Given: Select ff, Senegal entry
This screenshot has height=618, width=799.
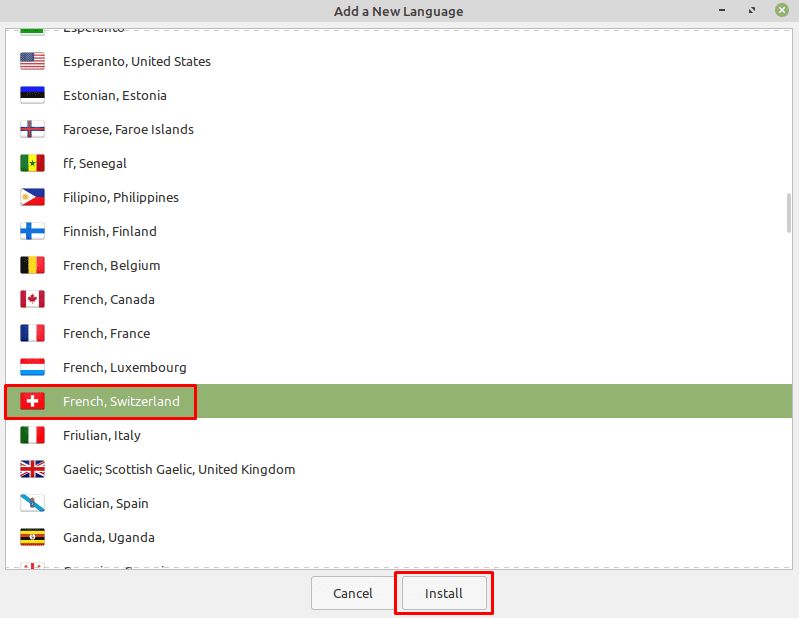Looking at the screenshot, I should [x=398, y=163].
